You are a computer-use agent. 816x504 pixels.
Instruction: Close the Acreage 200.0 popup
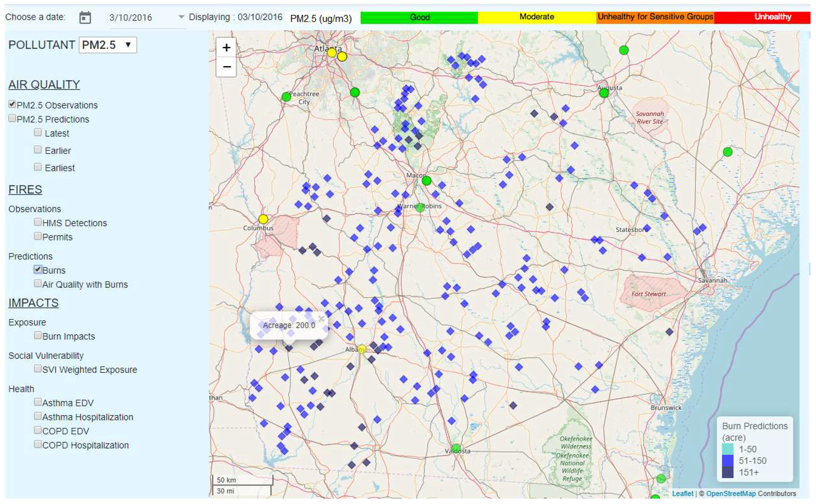pos(321,319)
